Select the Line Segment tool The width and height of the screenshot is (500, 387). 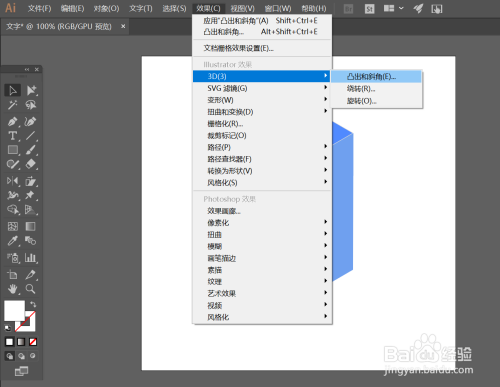31,136
